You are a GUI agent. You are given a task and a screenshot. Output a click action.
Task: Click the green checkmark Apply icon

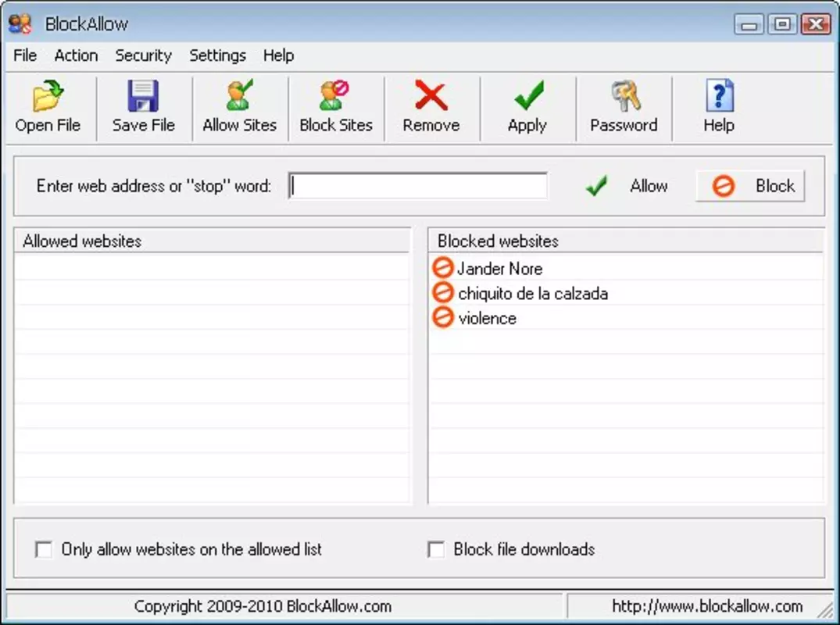point(529,95)
